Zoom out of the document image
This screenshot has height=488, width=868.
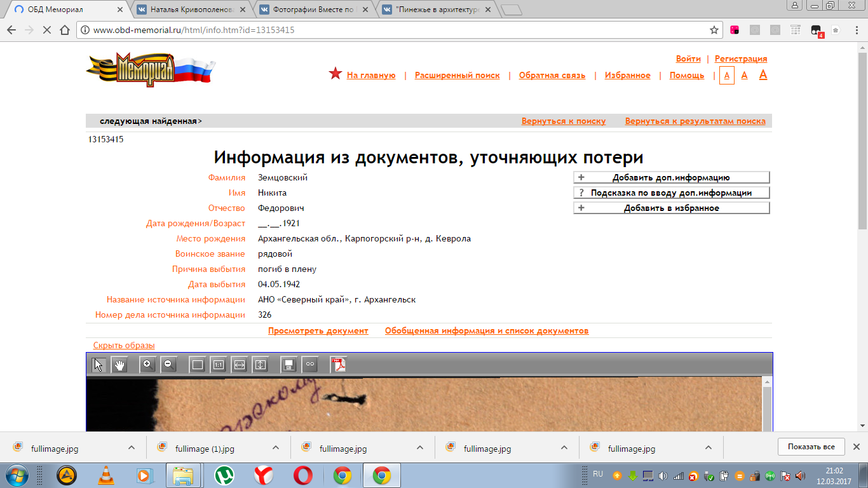[x=169, y=365]
